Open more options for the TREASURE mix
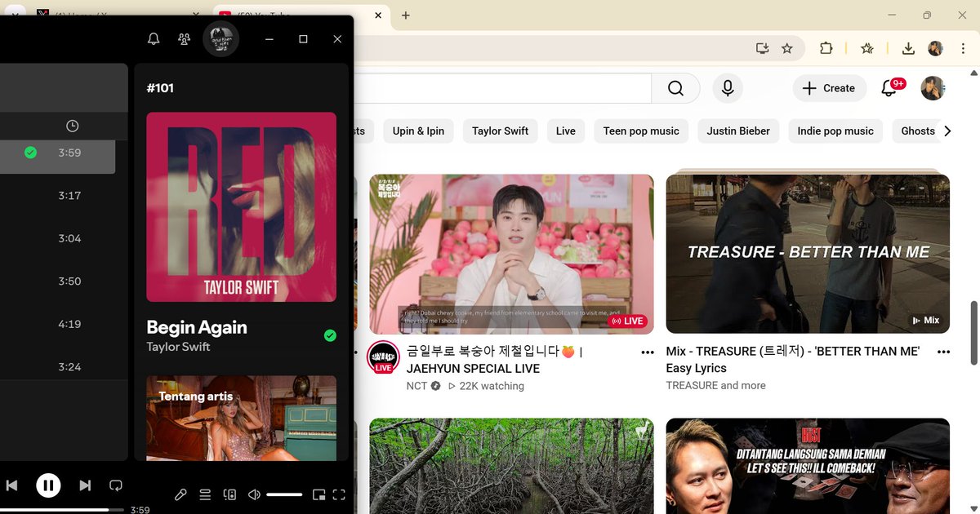The height and width of the screenshot is (514, 980). [944, 352]
